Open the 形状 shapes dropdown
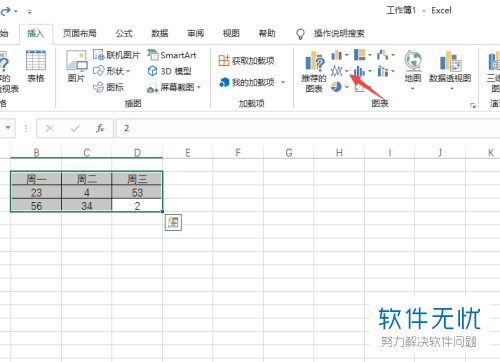The width and height of the screenshot is (500, 362). 112,71
